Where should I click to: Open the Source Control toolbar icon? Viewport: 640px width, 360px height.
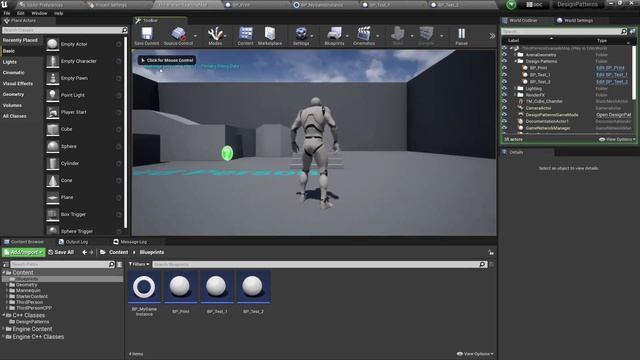pyautogui.click(x=178, y=33)
